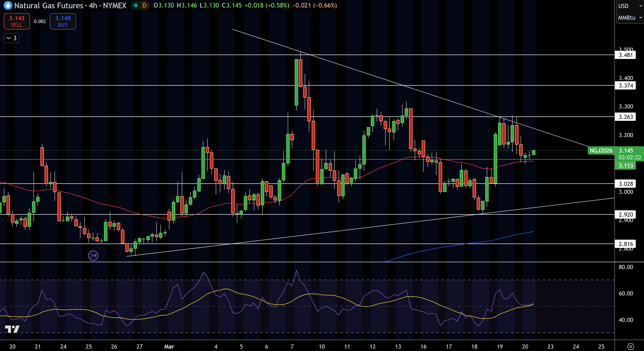The image size is (644, 351).
Task: Click the green 3.113 price label
Action: 625,166
